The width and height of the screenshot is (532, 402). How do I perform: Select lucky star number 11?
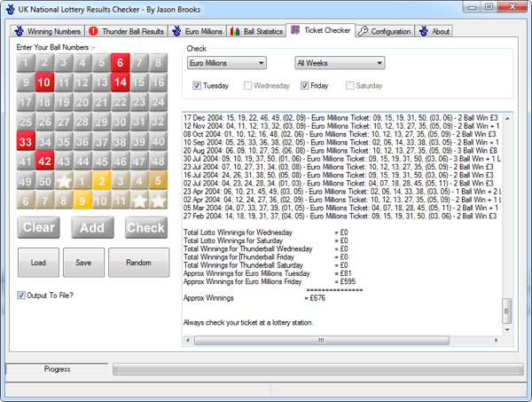click(120, 201)
